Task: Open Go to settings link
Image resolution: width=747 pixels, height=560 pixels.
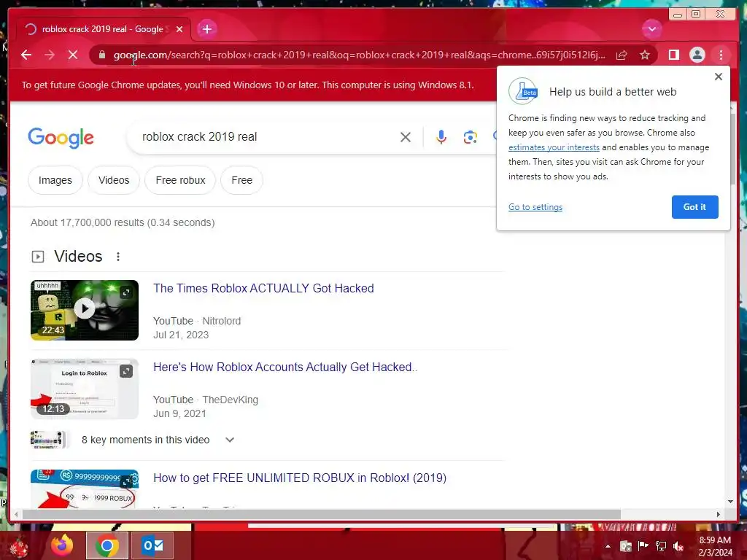Action: click(535, 206)
